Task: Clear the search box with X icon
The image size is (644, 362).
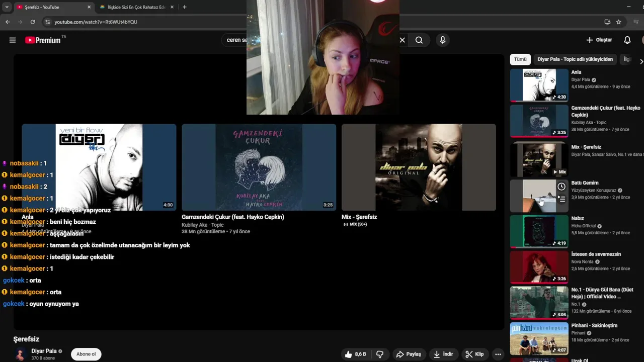Action: (x=402, y=40)
